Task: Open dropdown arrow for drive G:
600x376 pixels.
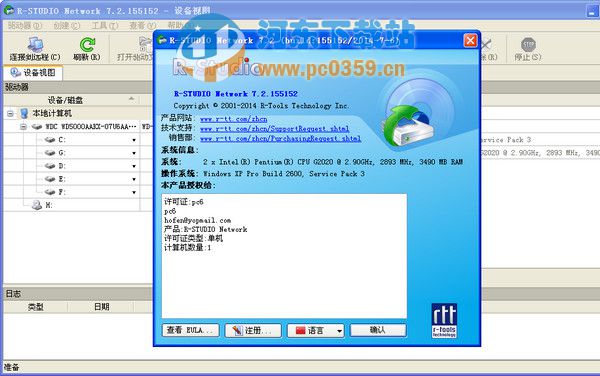Action: tap(134, 153)
